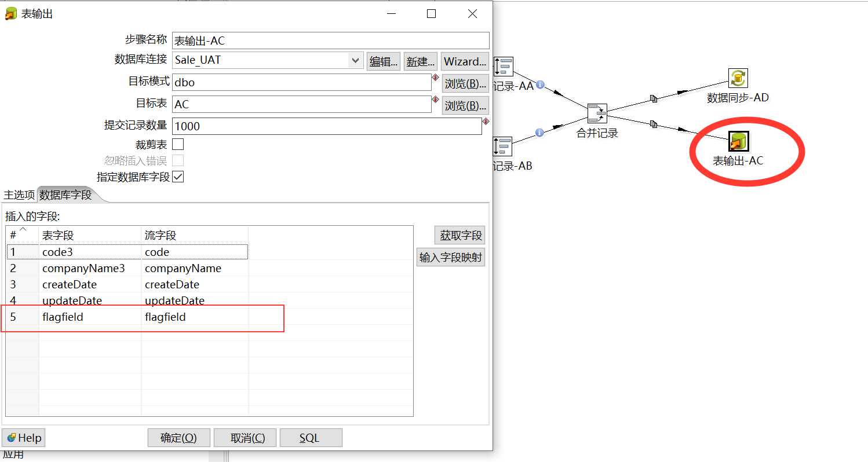Image resolution: width=868 pixels, height=462 pixels.
Task: Select the 合并记录 merge step icon
Action: pos(597,113)
